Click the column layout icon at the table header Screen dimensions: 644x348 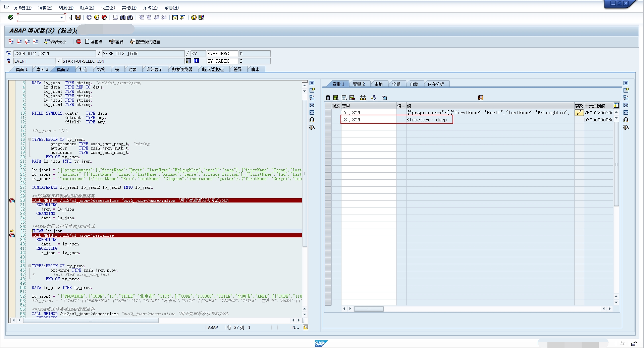(616, 105)
